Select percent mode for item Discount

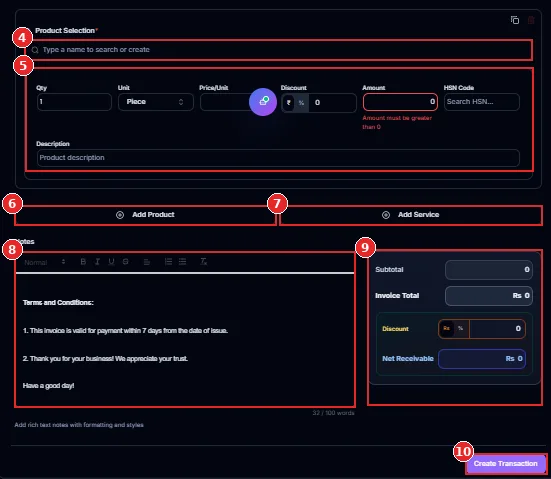(301, 103)
